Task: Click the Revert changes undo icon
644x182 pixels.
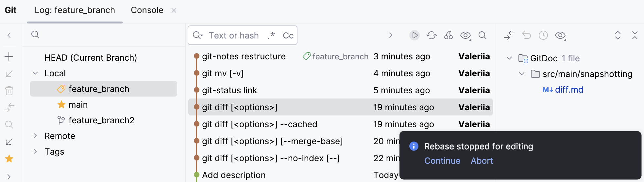Action: click(x=526, y=35)
